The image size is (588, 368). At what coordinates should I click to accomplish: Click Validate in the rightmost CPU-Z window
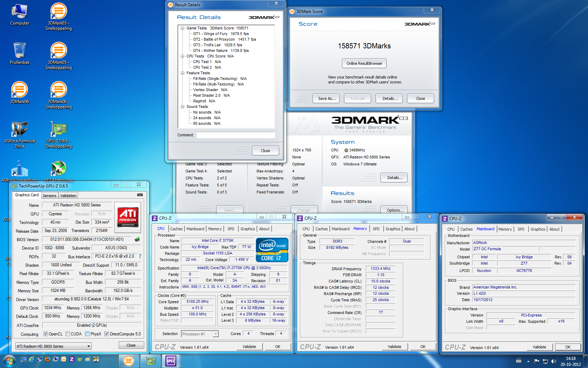click(539, 347)
